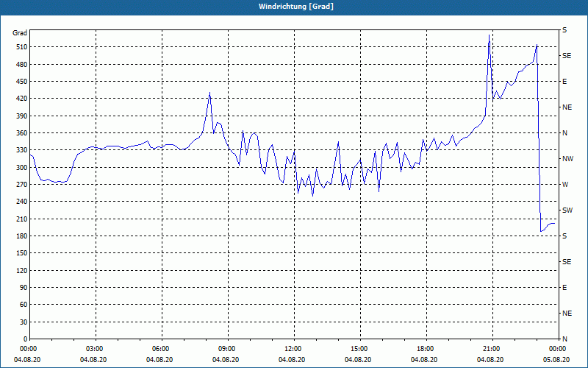
Task: Click the 18:00 time label
Action: [x=426, y=349]
